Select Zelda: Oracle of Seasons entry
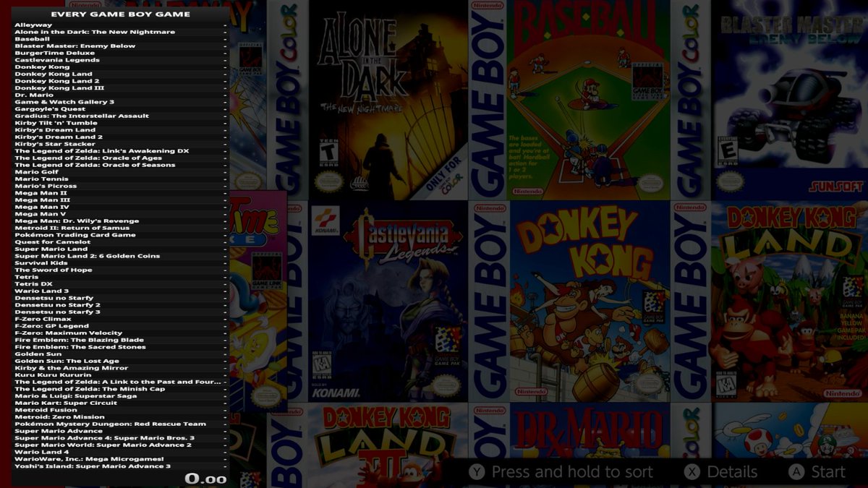This screenshot has width=868, height=488. pos(121,165)
